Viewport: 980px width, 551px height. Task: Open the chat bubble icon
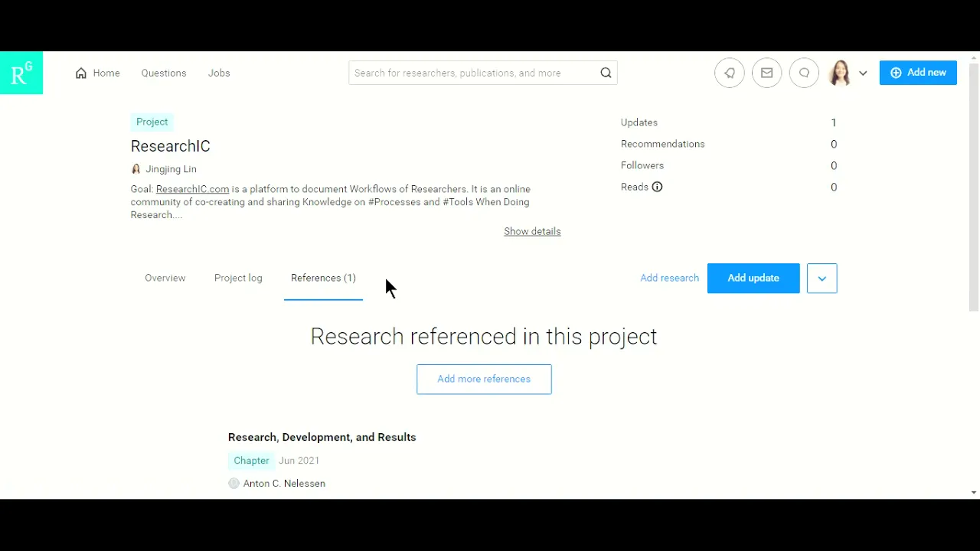(804, 73)
